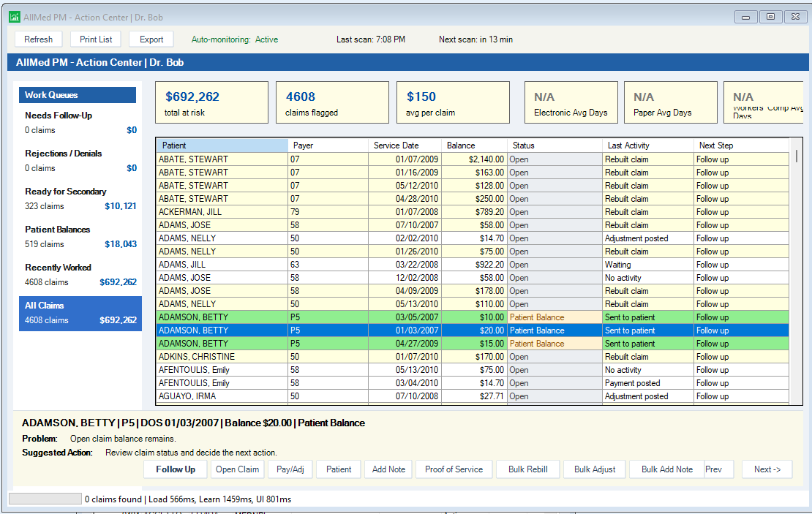The image size is (812, 514).
Task: Click the Pay/Adj button
Action: coord(290,469)
